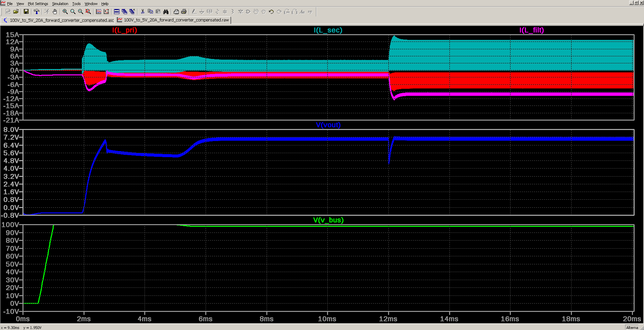The height and width of the screenshot is (330, 644).
Task: Click the plain magnifier Pan icon
Action: [73, 12]
